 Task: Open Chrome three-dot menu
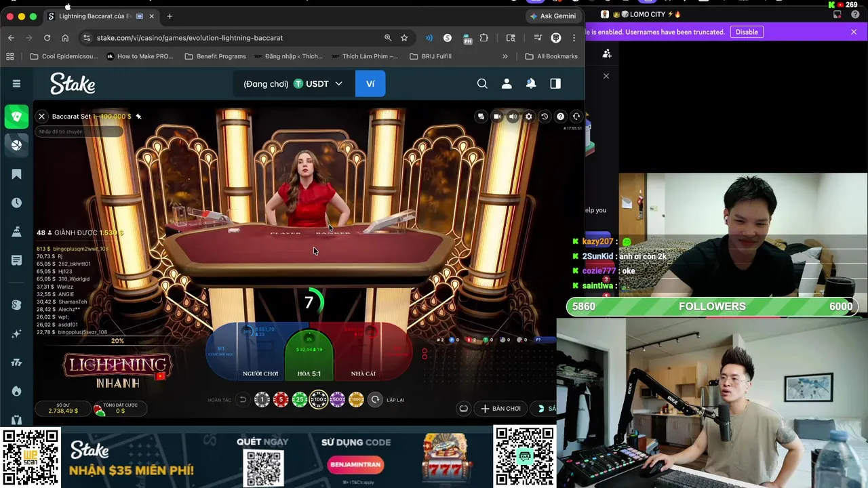pos(574,38)
